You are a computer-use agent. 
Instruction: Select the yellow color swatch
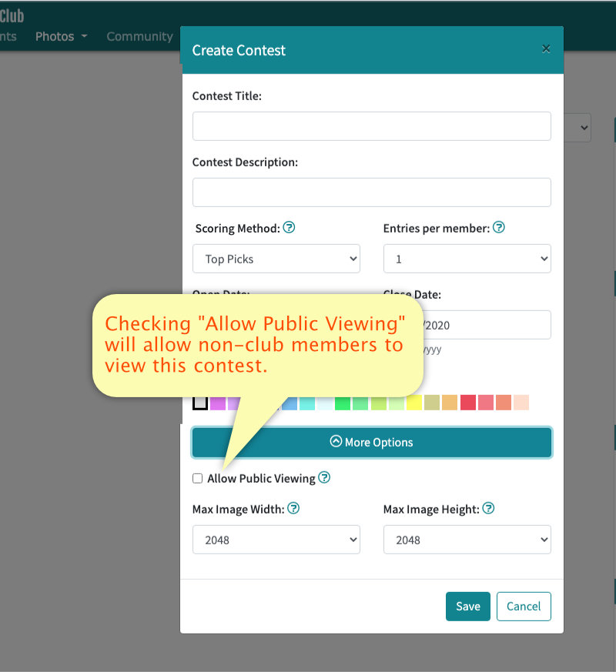point(414,403)
